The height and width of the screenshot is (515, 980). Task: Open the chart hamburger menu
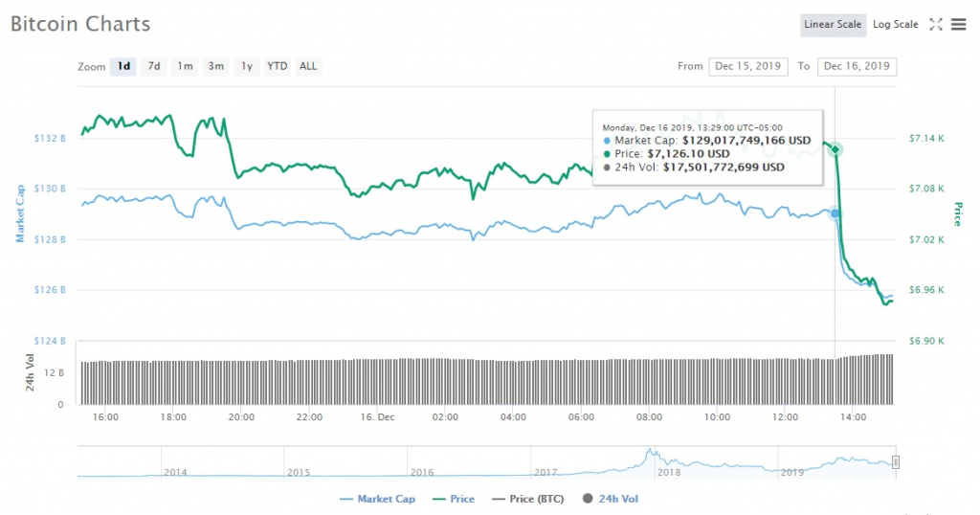(x=958, y=24)
